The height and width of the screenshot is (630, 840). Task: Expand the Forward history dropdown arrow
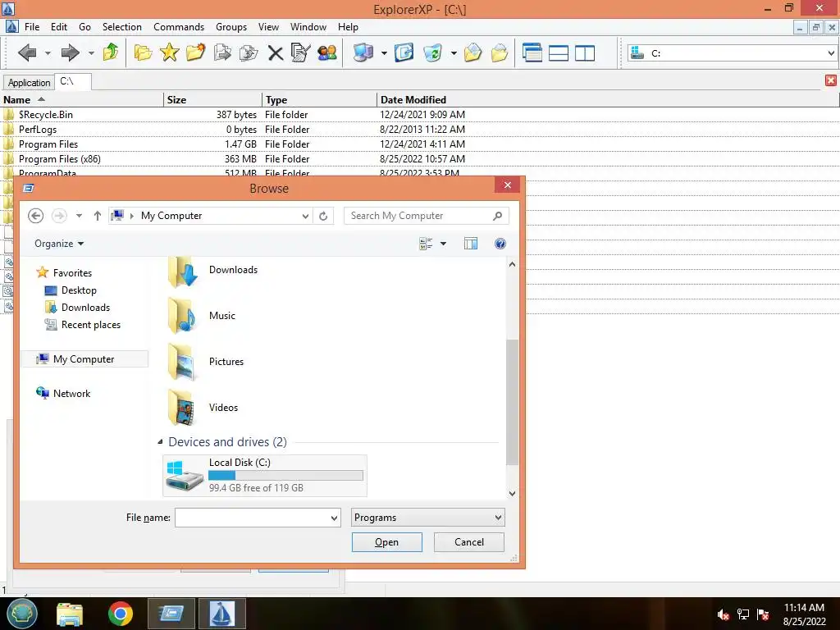[91, 53]
